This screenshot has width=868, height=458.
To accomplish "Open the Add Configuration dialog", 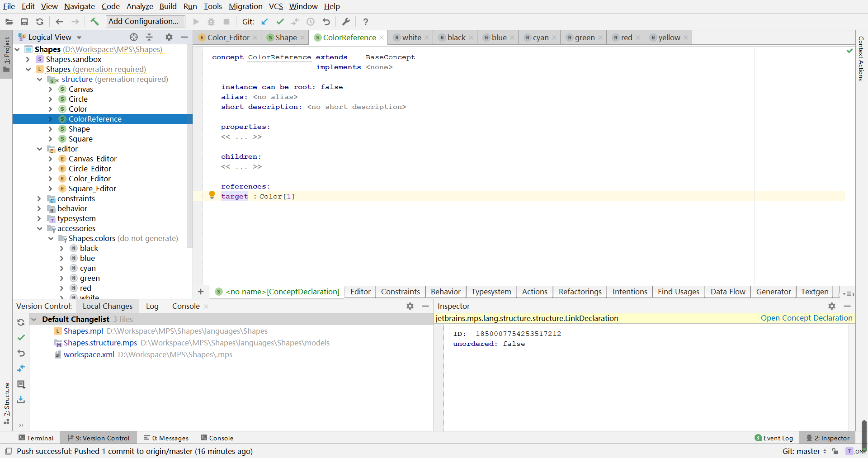I will (x=144, y=21).
